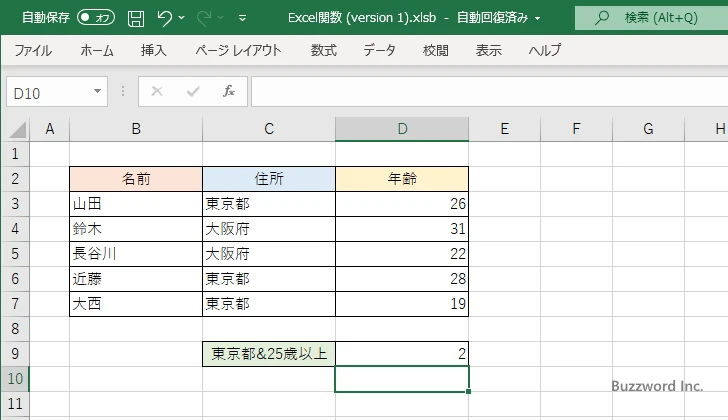Click the Cancel (X) formula icon

(157, 91)
